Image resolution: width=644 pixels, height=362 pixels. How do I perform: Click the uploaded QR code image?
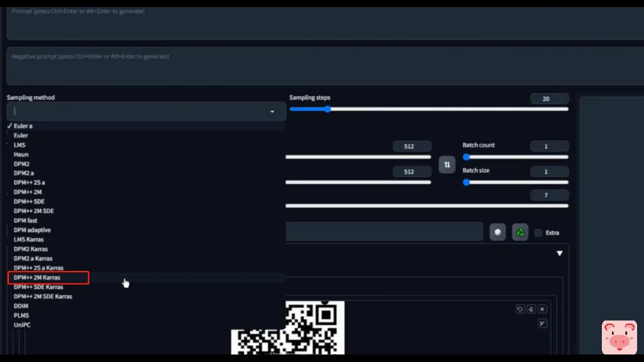click(288, 327)
